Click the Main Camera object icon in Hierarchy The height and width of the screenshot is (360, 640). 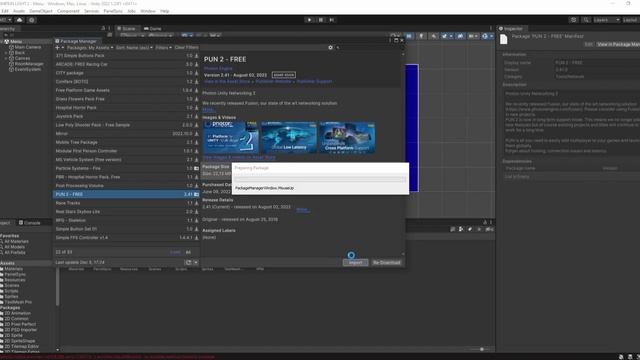coord(11,47)
